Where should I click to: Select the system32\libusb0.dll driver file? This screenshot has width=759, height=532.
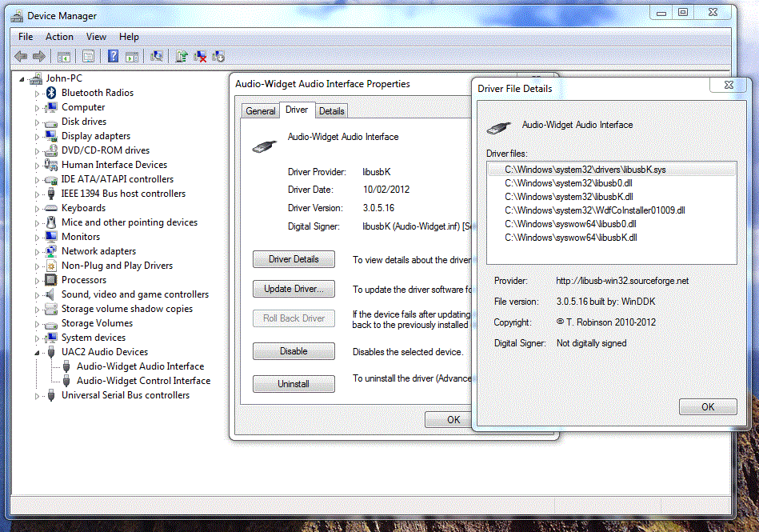(569, 183)
